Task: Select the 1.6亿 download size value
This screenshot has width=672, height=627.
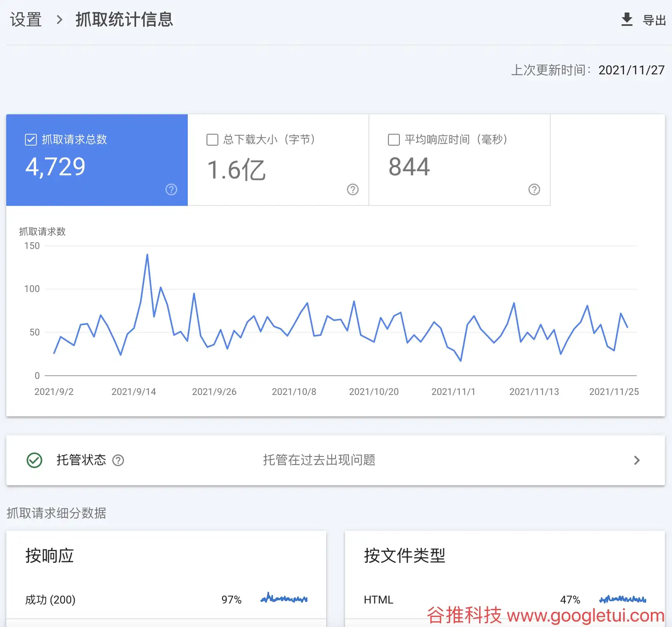Action: coord(236,170)
